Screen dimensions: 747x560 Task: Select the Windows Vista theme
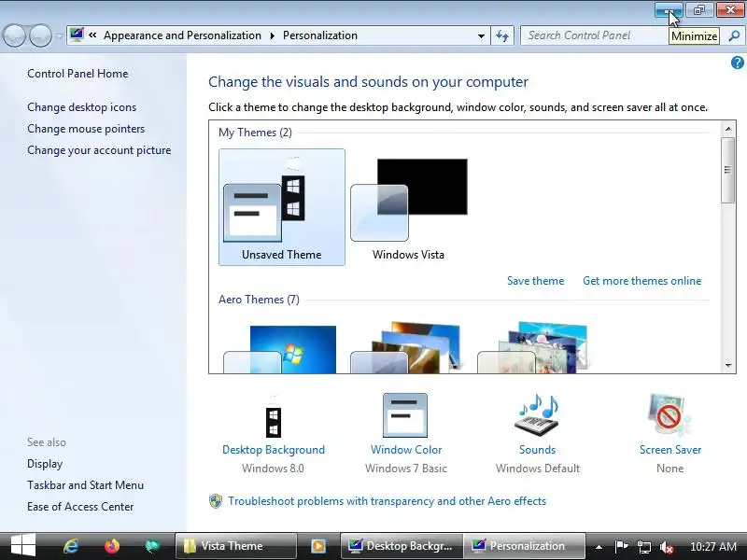coord(409,206)
